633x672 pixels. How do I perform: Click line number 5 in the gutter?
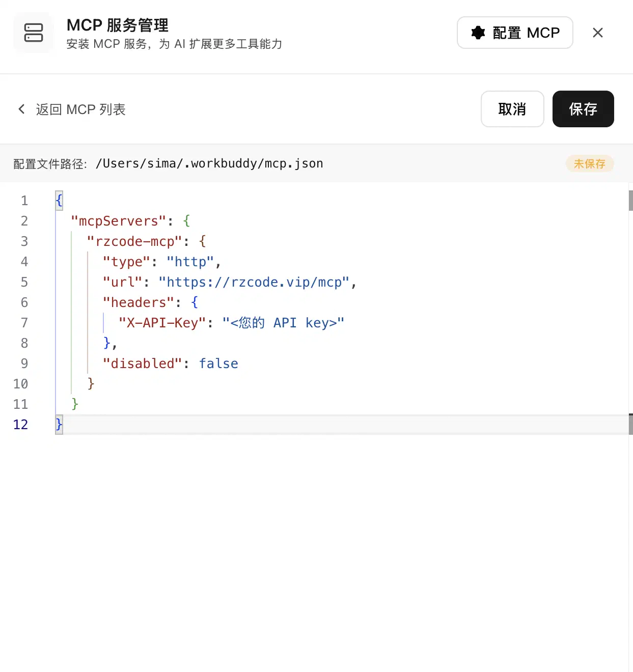(24, 282)
